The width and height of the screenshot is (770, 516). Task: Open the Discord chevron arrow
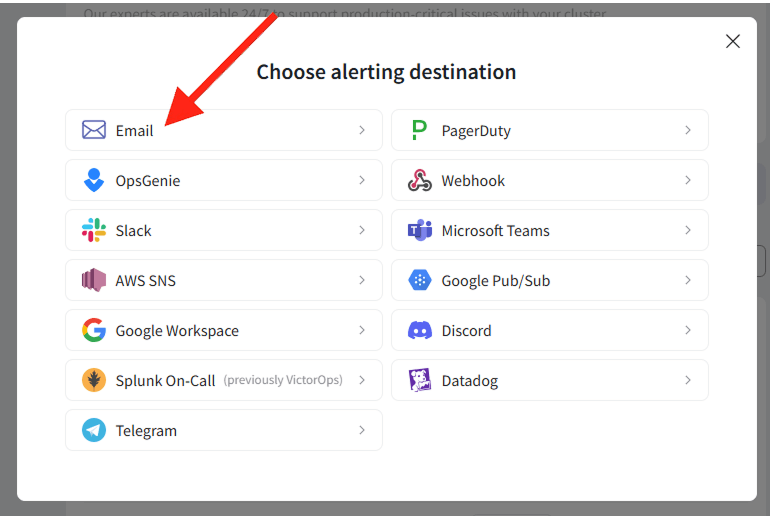688,330
